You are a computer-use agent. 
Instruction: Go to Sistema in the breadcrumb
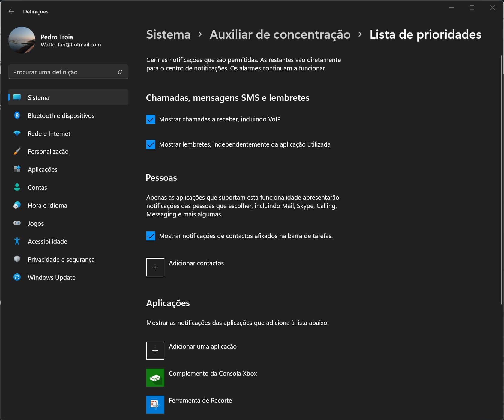click(168, 34)
